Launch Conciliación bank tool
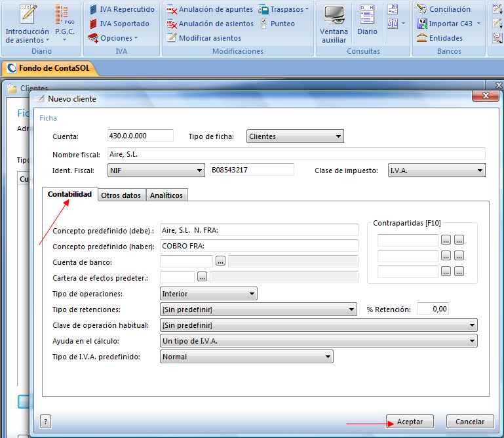This screenshot has height=438, width=504. [444, 9]
